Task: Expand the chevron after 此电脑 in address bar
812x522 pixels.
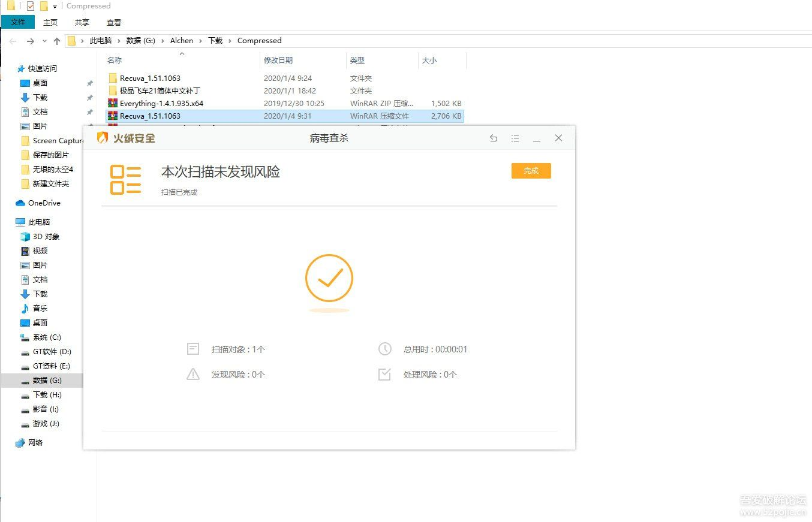Action: (119, 41)
